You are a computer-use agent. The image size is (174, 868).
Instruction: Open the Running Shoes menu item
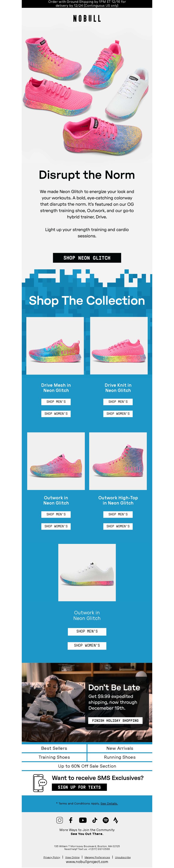click(120, 757)
